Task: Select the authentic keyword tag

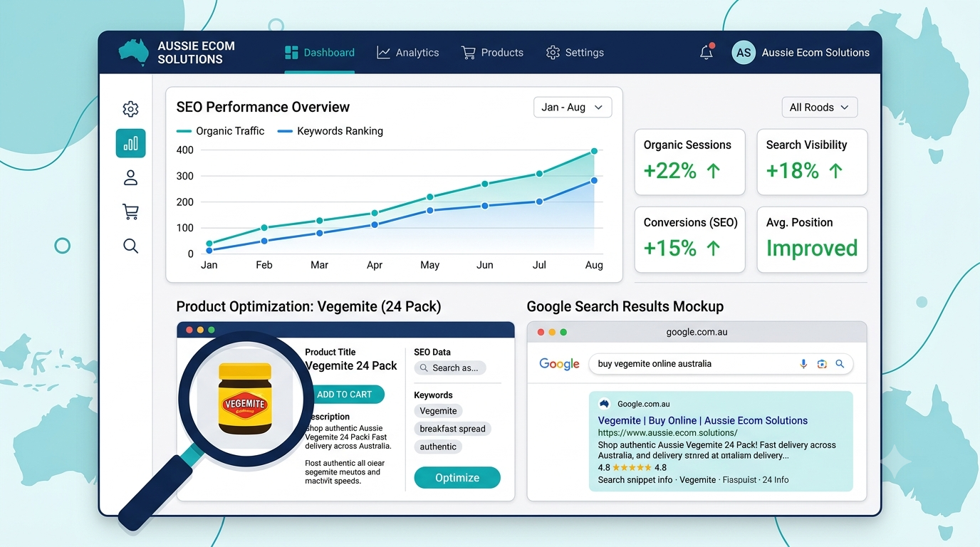Action: click(438, 447)
